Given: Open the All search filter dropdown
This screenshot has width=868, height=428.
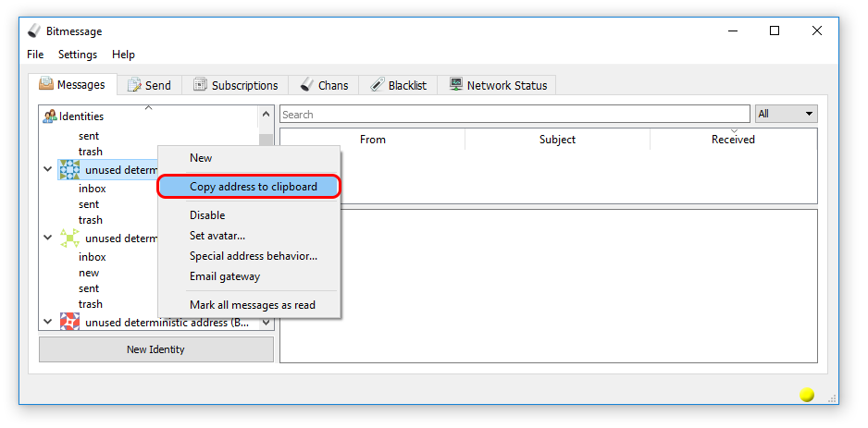Looking at the screenshot, I should 786,114.
